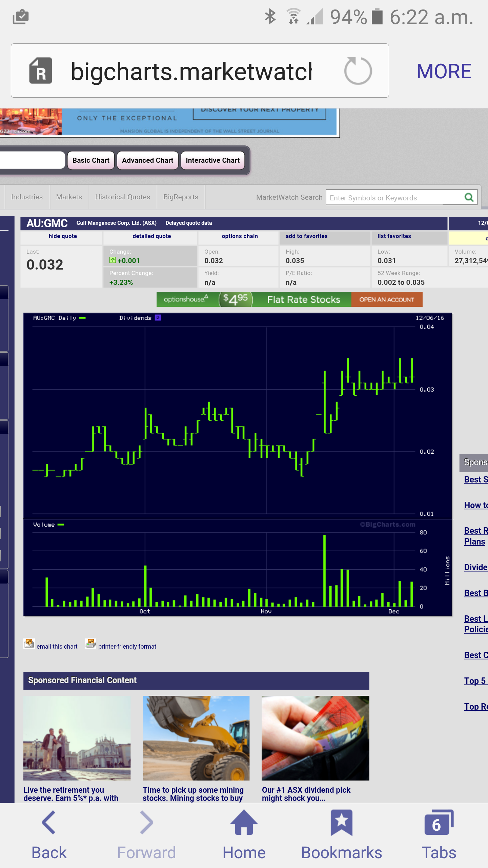Open the 'Divide' sponsored sidebar link
The image size is (488, 868).
point(476,567)
